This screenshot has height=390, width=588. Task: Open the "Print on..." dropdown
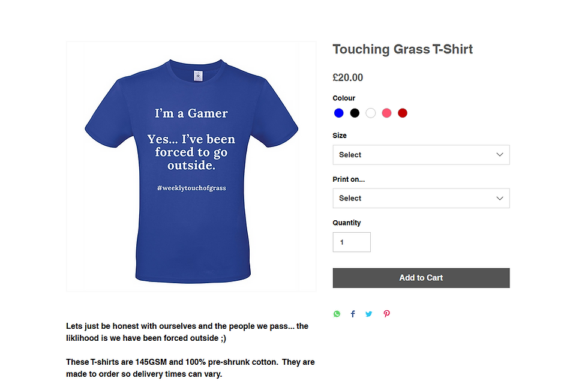pyautogui.click(x=421, y=198)
